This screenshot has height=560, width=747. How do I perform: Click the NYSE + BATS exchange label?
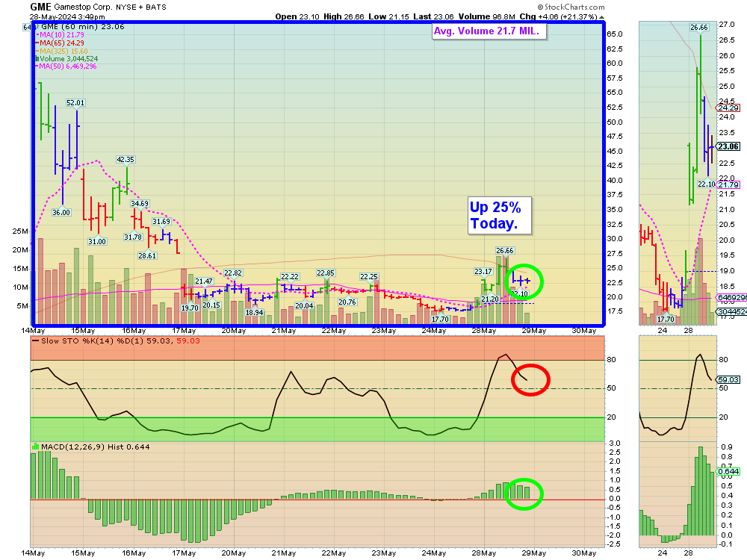(x=141, y=7)
